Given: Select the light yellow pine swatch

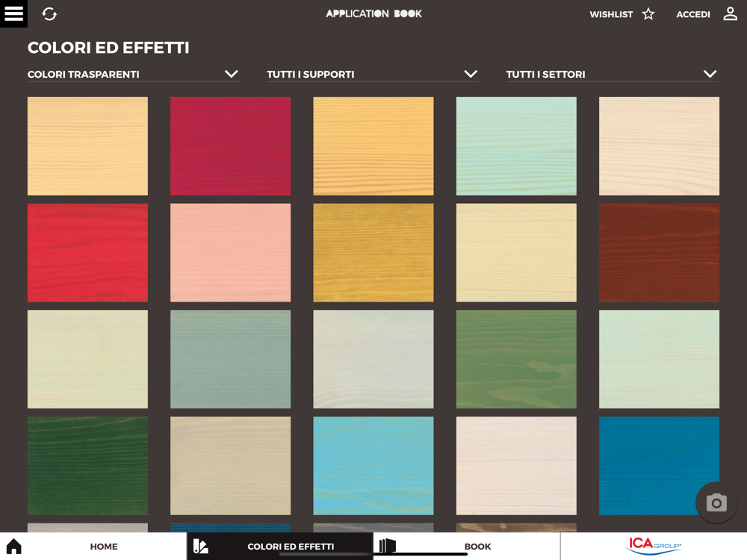Looking at the screenshot, I should click(87, 146).
